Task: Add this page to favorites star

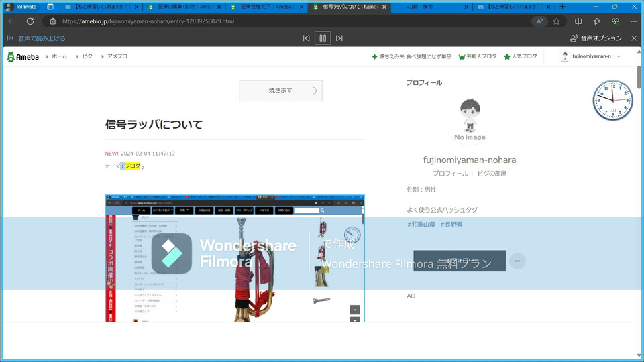Action: (x=556, y=21)
